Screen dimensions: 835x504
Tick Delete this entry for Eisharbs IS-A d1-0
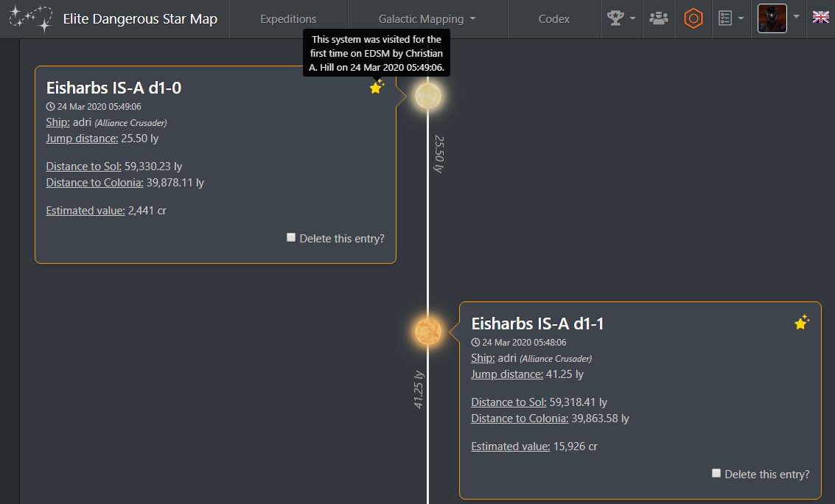pyautogui.click(x=291, y=237)
